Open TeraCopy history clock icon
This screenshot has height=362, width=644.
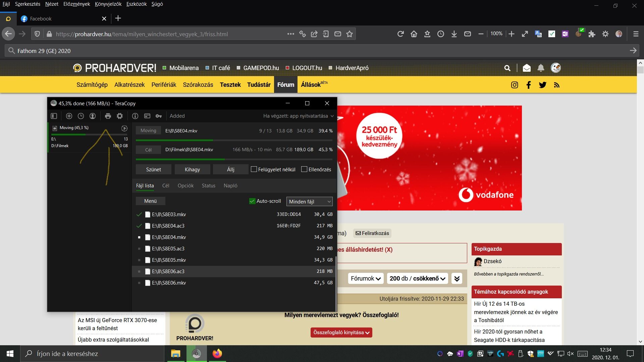[x=81, y=116]
